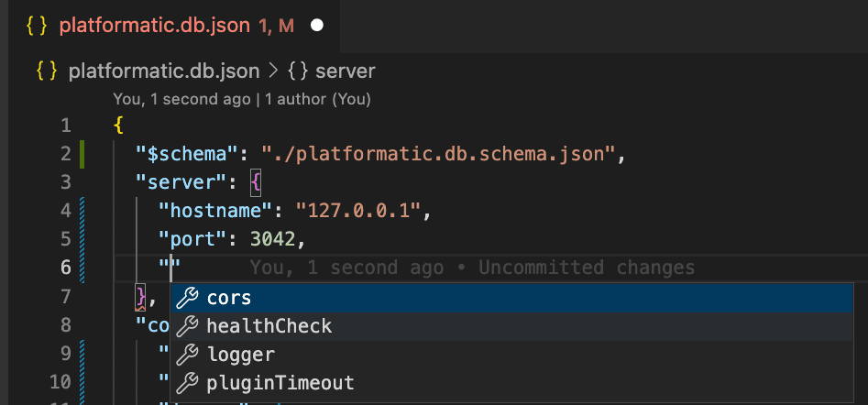This screenshot has height=405, width=868.
Task: Choose healthCheck from the suggestion list
Action: coord(269,326)
